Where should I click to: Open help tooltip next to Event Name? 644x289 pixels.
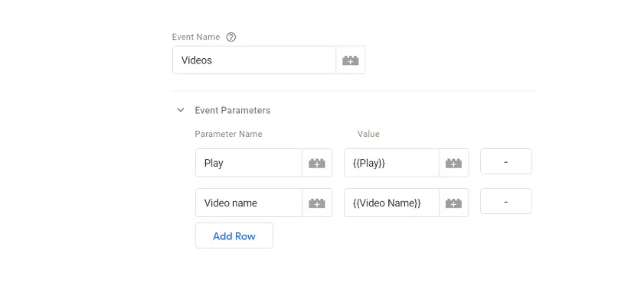[x=231, y=37]
